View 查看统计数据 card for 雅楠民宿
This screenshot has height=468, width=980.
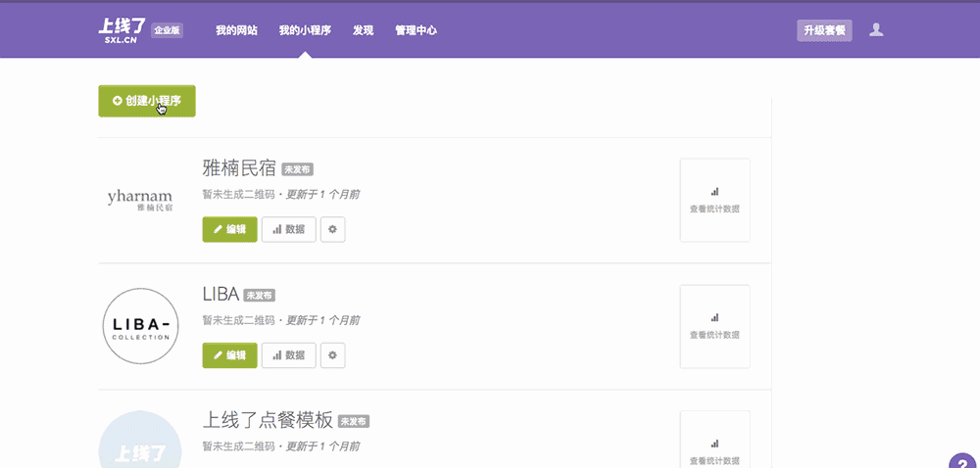[x=715, y=201]
